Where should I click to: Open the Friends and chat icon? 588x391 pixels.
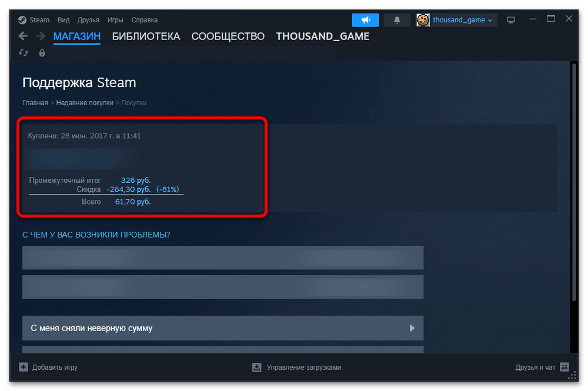(564, 367)
